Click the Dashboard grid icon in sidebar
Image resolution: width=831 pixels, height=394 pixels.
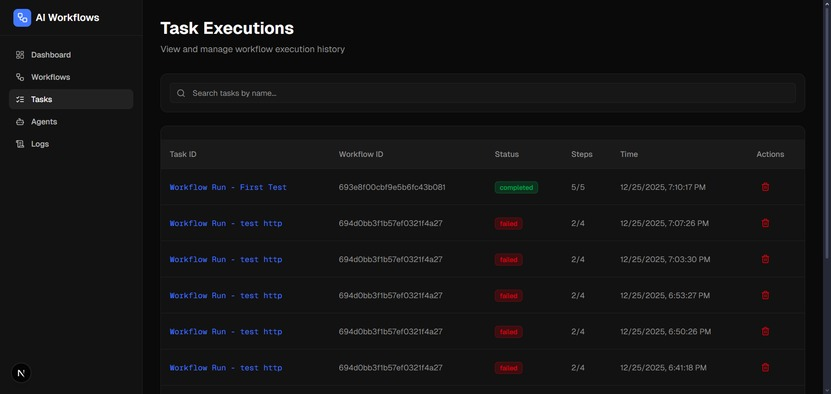point(20,55)
